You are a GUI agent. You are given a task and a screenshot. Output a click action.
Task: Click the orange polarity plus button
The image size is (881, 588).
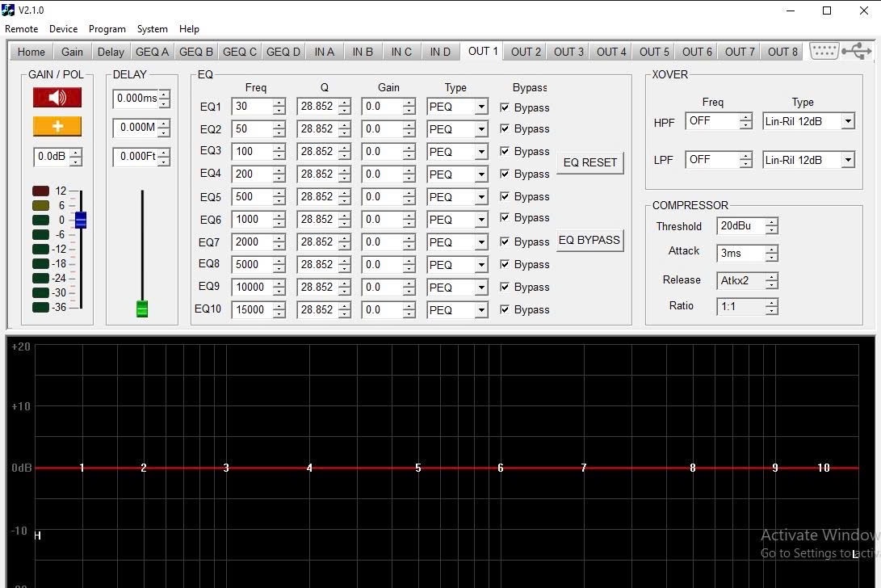[x=57, y=127]
